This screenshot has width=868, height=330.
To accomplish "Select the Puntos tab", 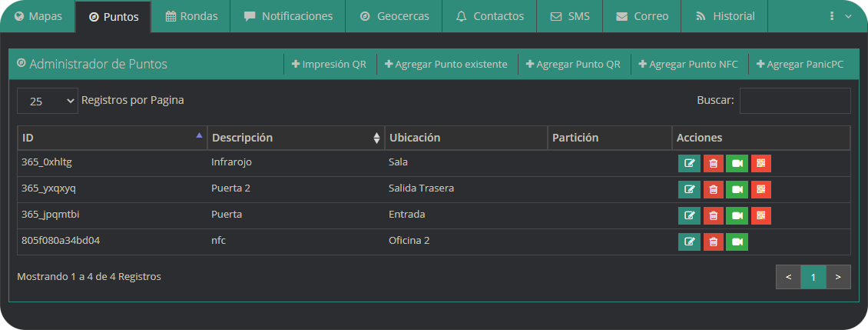I will [114, 17].
